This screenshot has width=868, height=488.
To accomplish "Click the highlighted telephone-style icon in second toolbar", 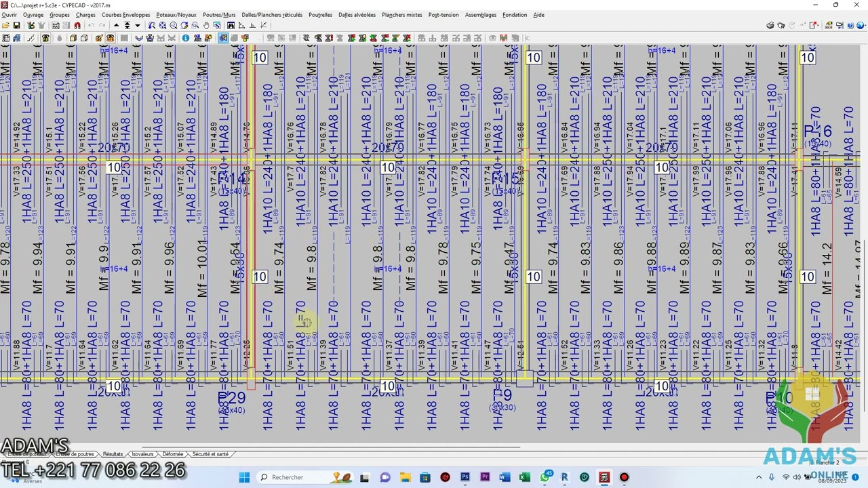I will tap(45, 38).
